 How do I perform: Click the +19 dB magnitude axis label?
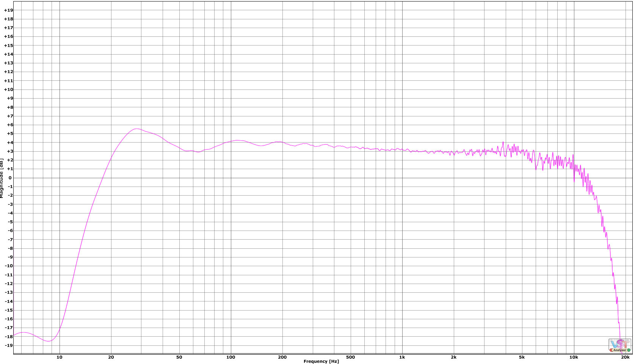[x=8, y=10]
